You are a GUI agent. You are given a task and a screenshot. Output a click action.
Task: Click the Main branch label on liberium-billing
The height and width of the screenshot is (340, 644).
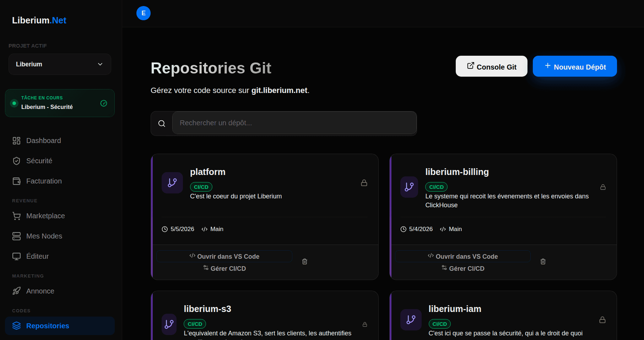coord(455,229)
